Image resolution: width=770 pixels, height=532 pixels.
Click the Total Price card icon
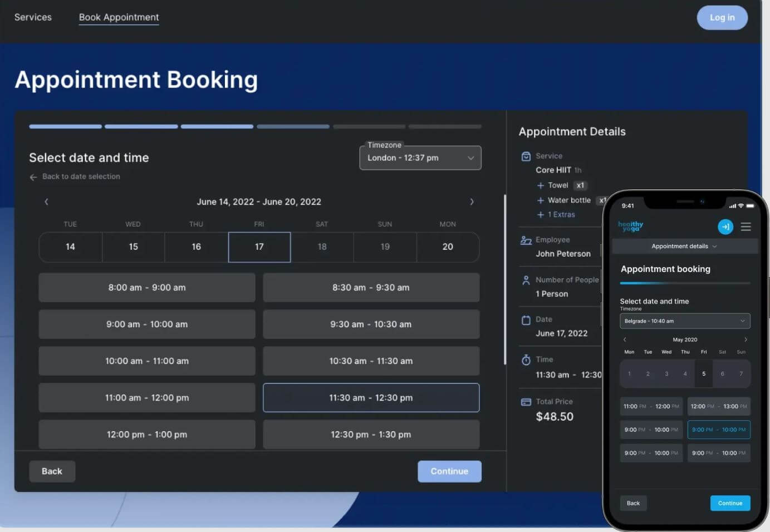click(526, 402)
